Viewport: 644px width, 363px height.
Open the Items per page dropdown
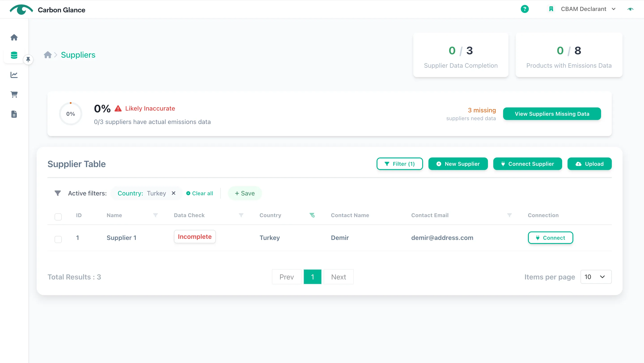click(596, 277)
